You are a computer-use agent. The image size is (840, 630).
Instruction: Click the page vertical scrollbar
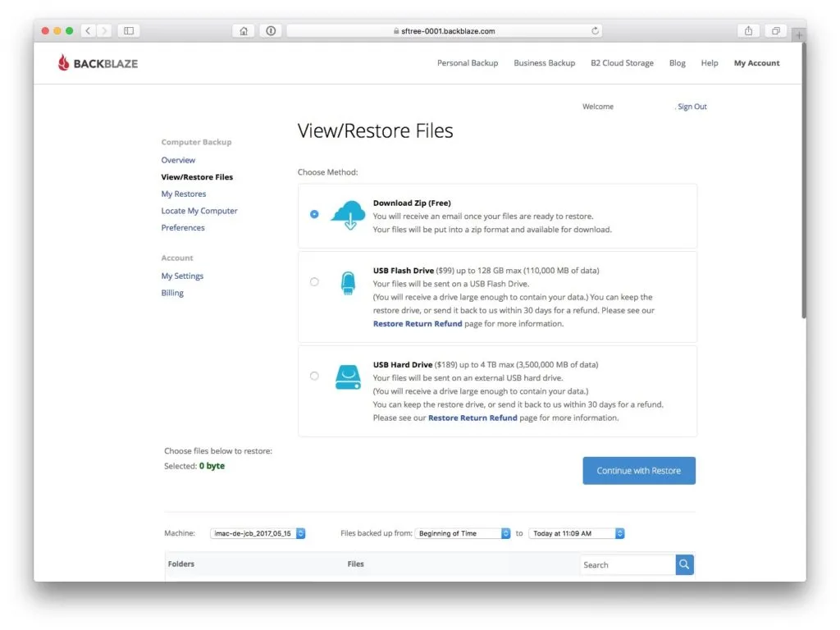(x=804, y=182)
